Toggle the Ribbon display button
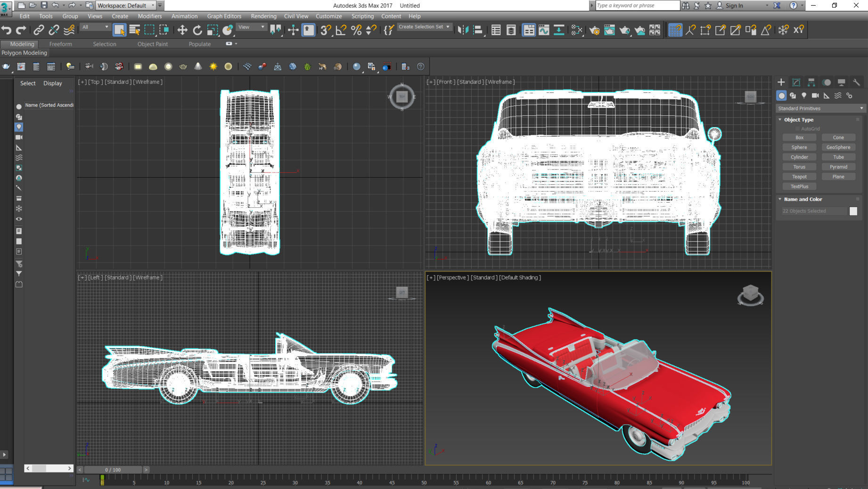 click(529, 30)
